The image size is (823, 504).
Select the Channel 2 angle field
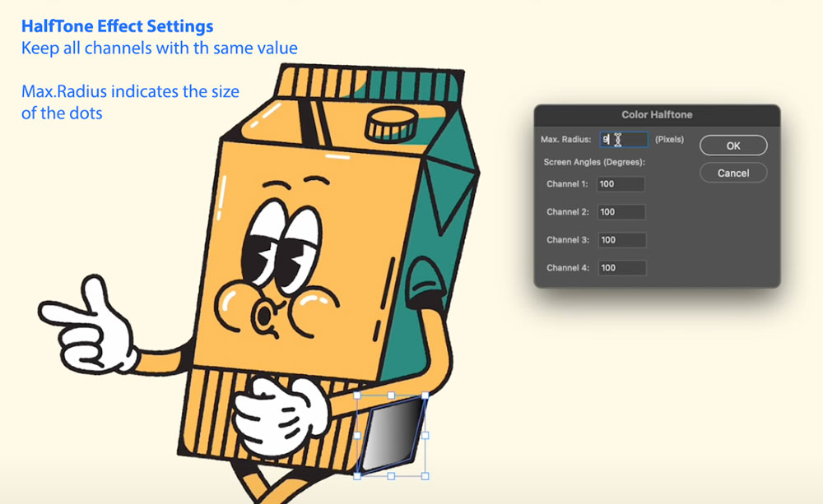click(x=621, y=212)
